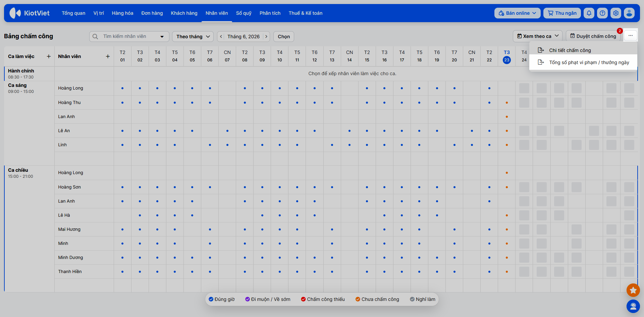Toggle the Đúng giờ legend filter

click(221, 299)
